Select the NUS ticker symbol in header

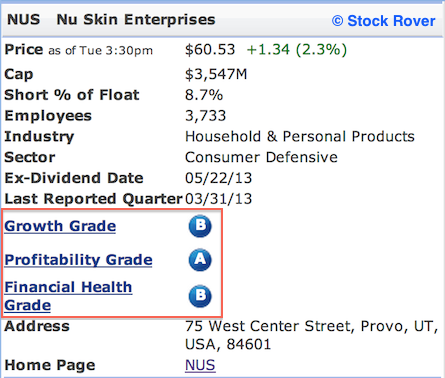tap(24, 19)
